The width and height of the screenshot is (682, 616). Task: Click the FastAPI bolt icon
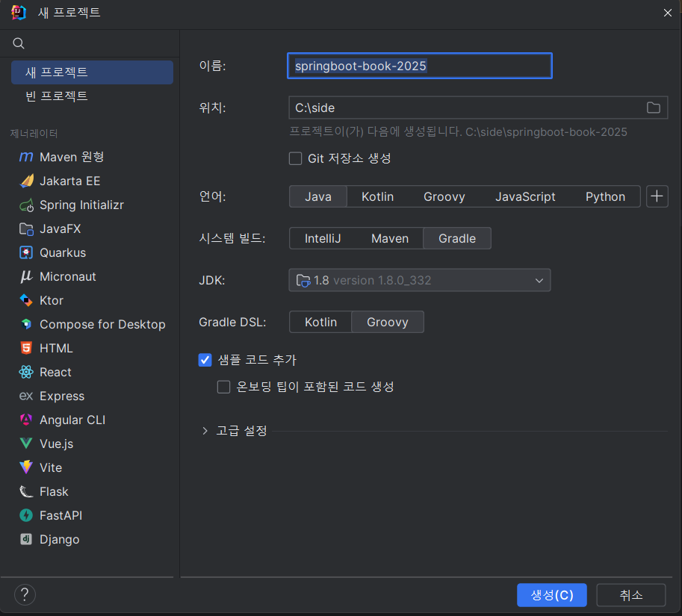(26, 516)
